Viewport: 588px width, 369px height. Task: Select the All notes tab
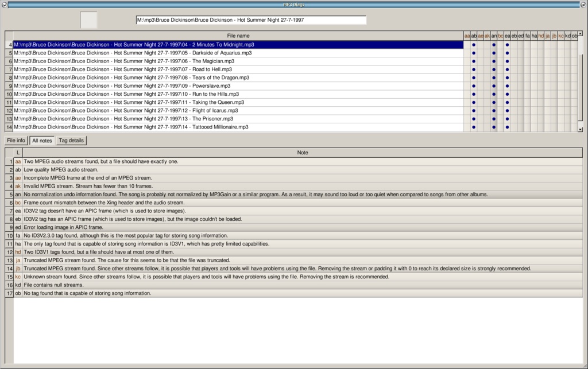pos(42,141)
